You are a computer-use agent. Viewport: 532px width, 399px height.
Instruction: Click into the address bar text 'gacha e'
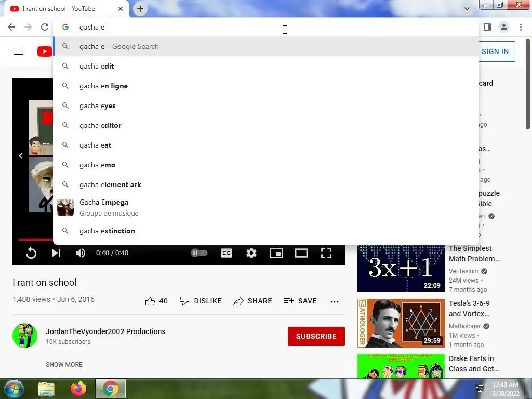coord(92,27)
